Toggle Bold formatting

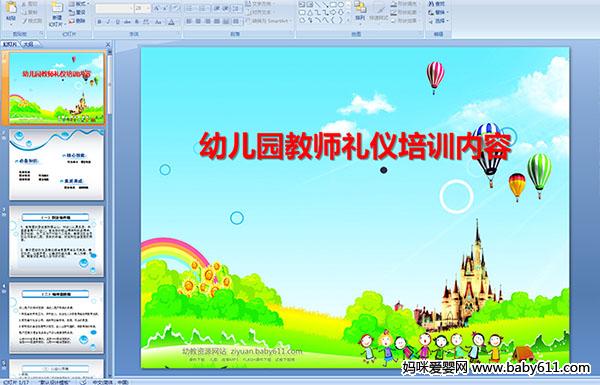point(99,22)
